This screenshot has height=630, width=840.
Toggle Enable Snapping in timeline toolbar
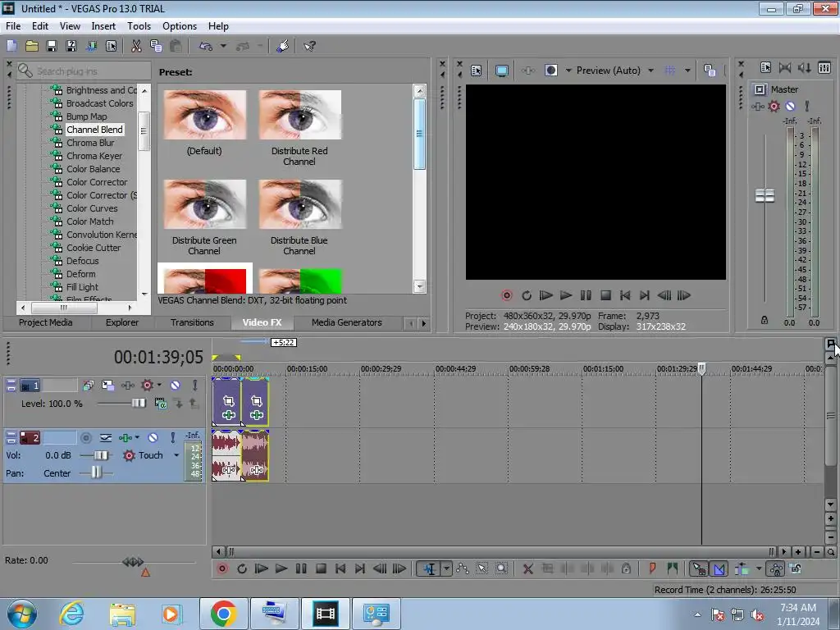(x=699, y=569)
